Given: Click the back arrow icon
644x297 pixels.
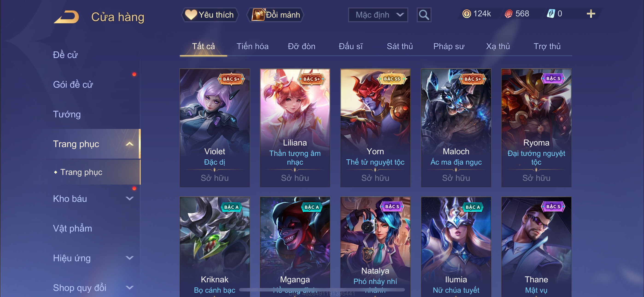Looking at the screenshot, I should point(66,17).
